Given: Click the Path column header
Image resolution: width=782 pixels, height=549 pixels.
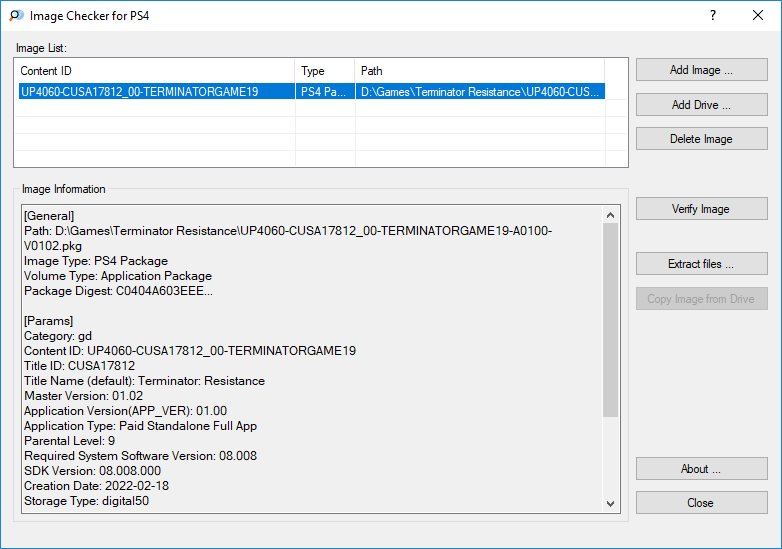Looking at the screenshot, I should [480, 71].
